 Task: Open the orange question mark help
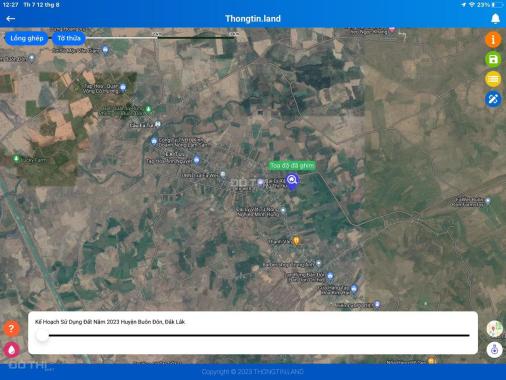(11, 329)
